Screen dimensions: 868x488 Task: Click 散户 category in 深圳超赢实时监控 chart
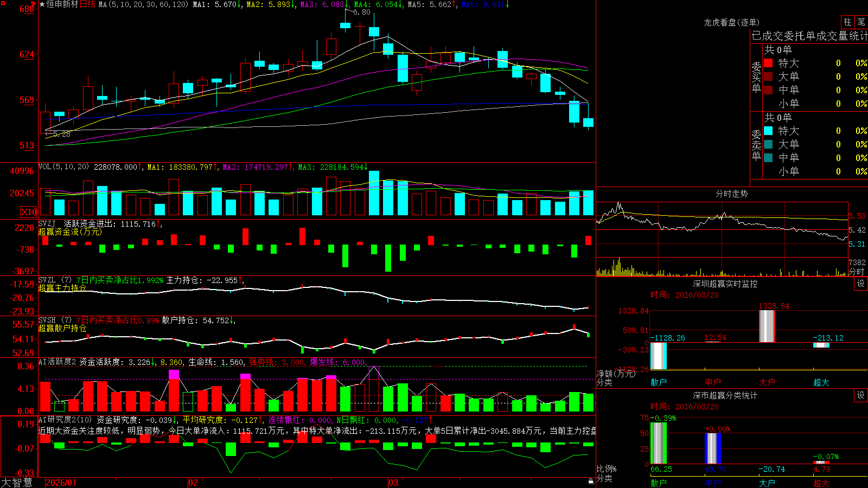coord(659,382)
